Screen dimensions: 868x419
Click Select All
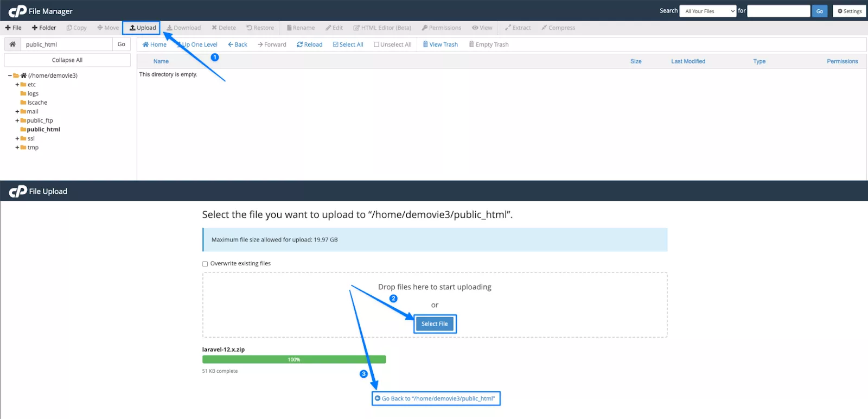pos(348,45)
